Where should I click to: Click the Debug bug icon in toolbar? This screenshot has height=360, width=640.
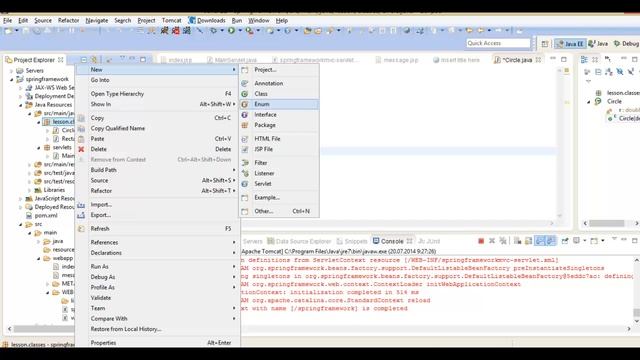coord(213,31)
